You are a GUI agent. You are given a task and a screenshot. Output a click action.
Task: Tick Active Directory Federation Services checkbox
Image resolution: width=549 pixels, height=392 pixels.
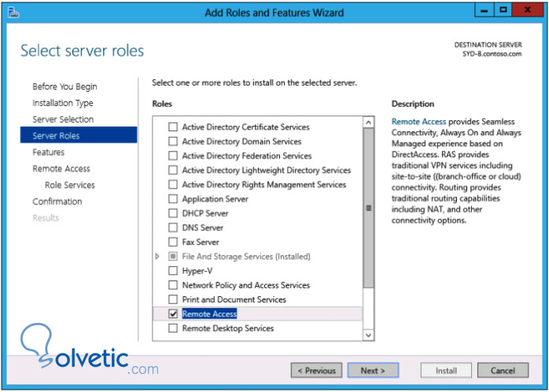(x=173, y=156)
